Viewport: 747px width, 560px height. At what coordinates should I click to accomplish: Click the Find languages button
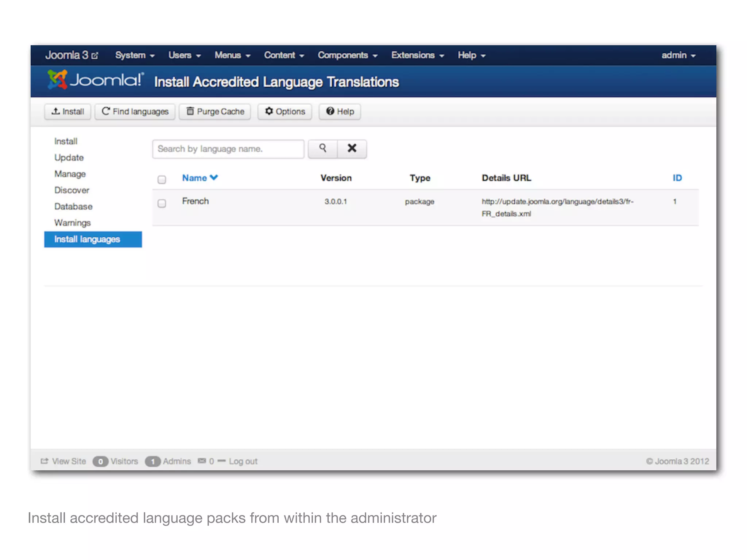click(x=135, y=112)
